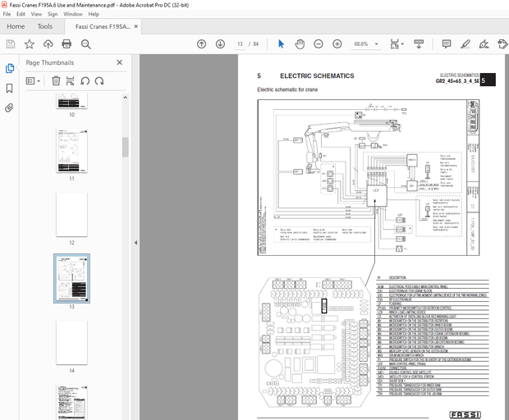Open the View menu

pyautogui.click(x=36, y=14)
